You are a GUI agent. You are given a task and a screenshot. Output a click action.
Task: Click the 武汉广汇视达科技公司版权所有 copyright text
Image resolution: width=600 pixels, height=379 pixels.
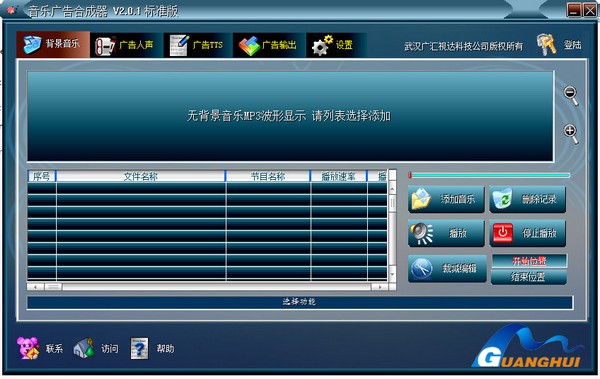(x=463, y=46)
